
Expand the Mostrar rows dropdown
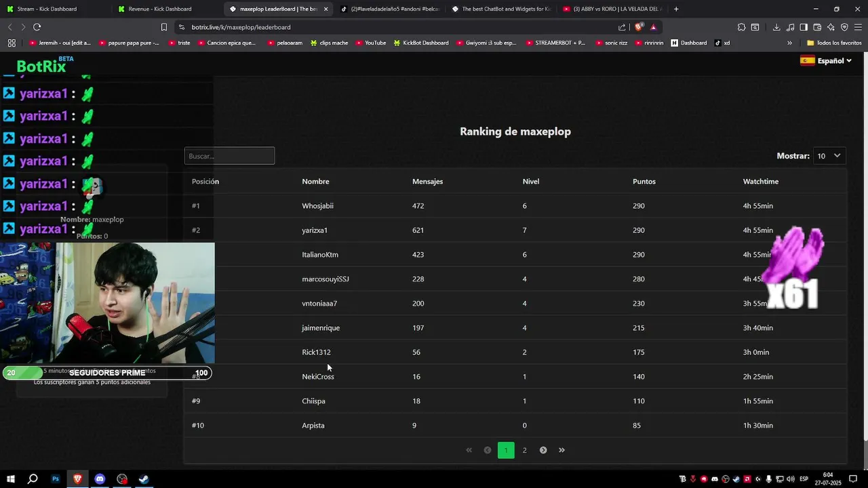coord(829,156)
